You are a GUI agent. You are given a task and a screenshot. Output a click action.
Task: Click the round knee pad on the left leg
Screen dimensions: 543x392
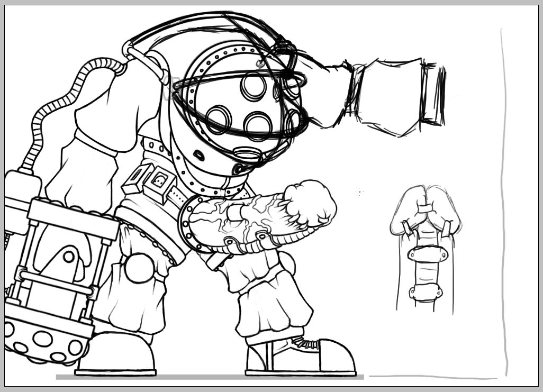coord(139,268)
